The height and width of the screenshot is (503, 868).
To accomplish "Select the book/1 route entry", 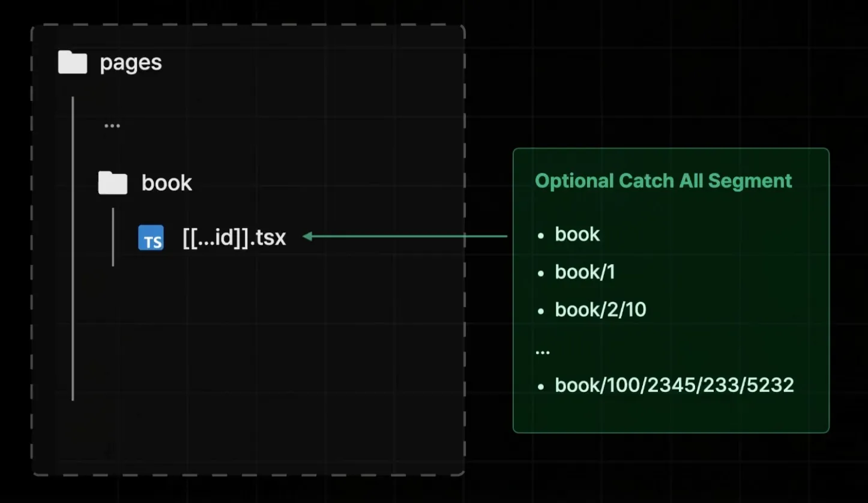I will 585,272.
